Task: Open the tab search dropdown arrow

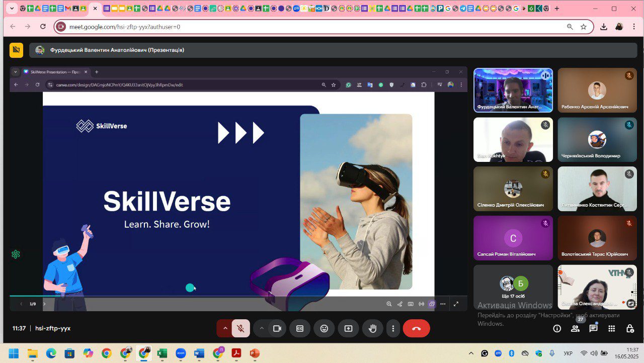Action: (x=12, y=9)
